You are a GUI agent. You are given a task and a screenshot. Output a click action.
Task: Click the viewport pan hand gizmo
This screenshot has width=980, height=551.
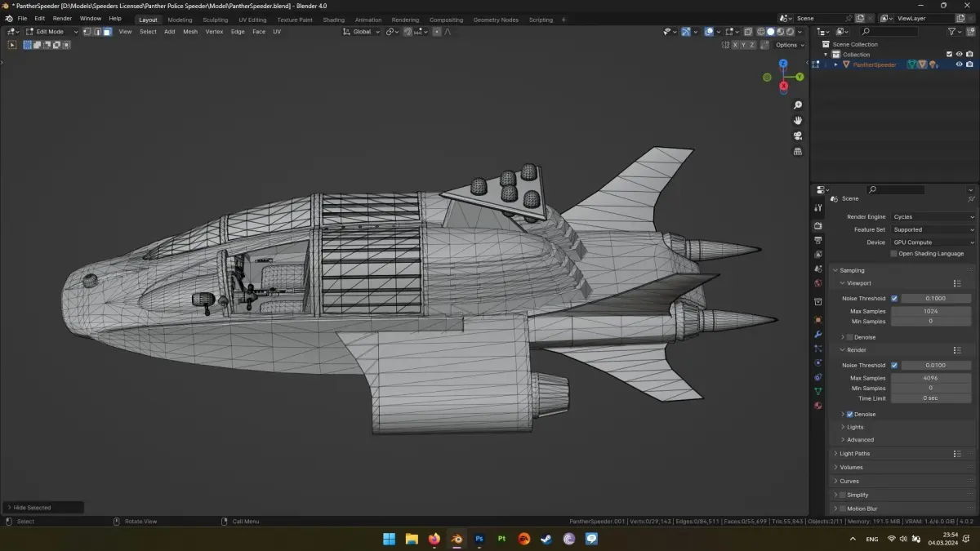click(x=798, y=121)
